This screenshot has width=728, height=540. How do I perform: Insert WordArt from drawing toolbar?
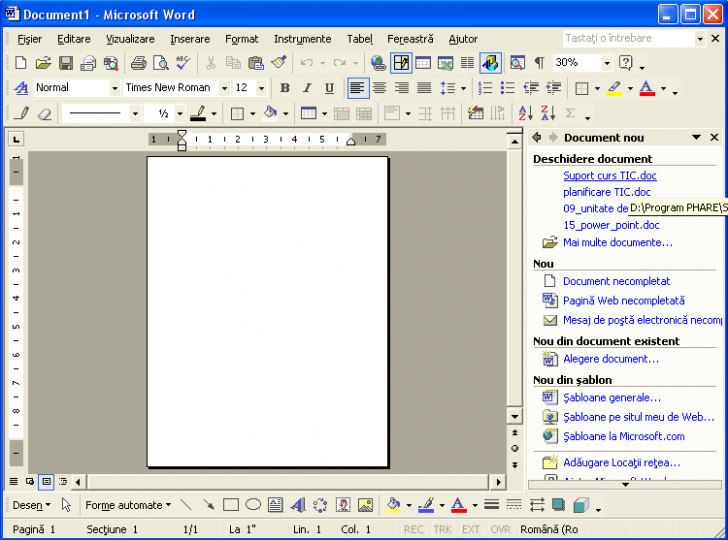298,505
